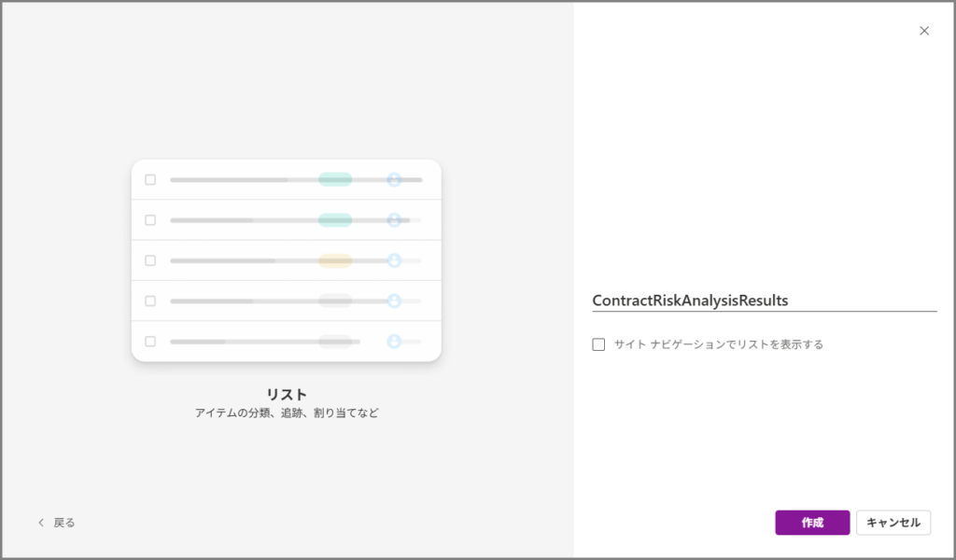
Task: Click the green status pill in first row
Action: (x=335, y=179)
